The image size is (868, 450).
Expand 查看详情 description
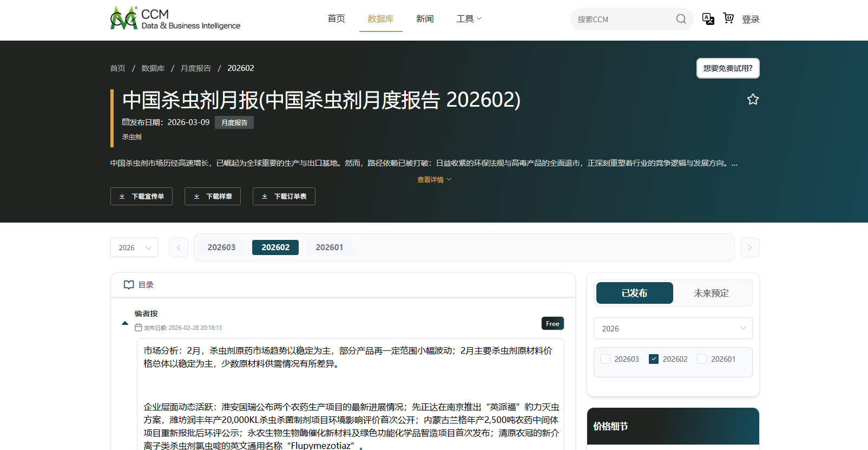(434, 180)
